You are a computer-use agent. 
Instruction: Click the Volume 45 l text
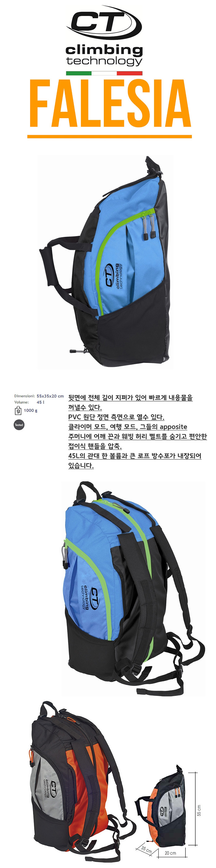[29, 402]
